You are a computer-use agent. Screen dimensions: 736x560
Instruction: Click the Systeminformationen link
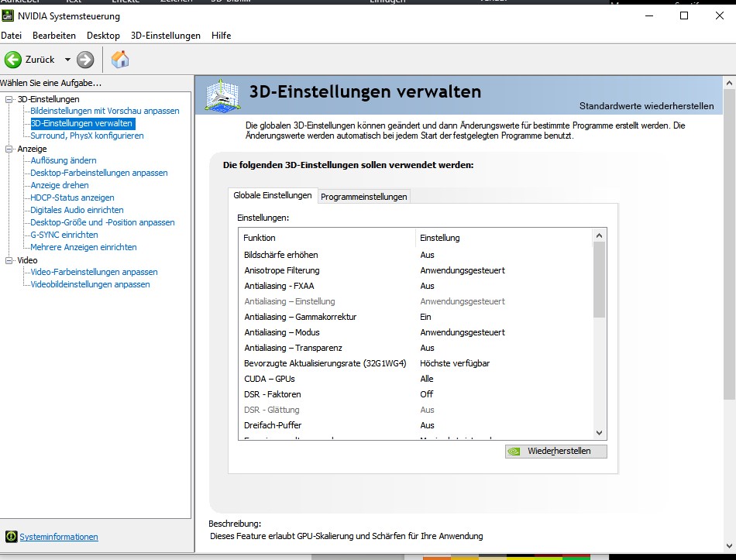coord(59,537)
